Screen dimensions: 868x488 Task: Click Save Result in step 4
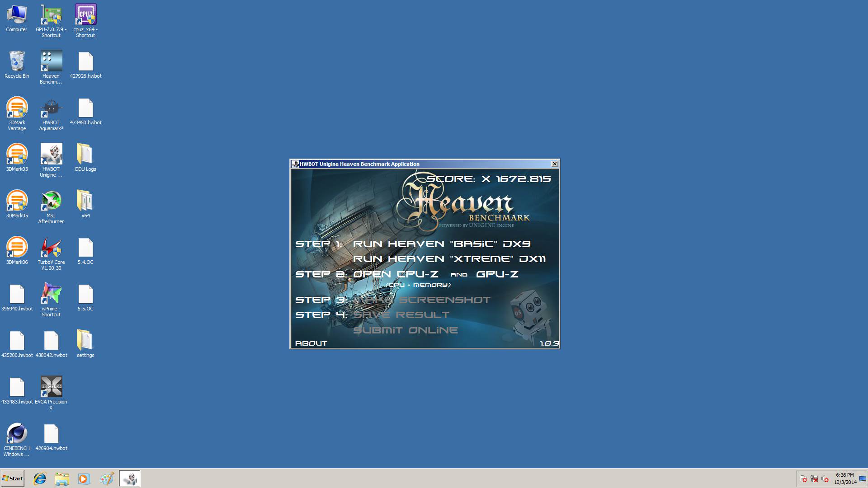(401, 314)
